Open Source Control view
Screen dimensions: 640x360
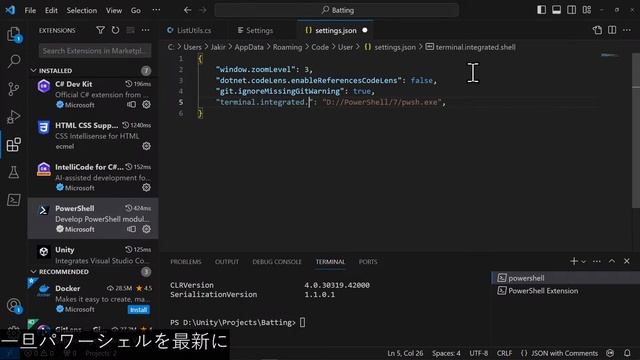coord(13,89)
